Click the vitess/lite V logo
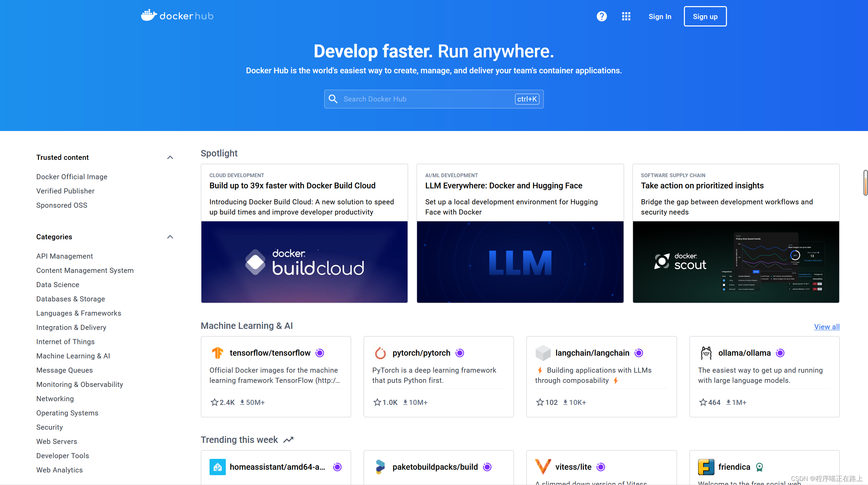868x485 pixels. tap(543, 467)
